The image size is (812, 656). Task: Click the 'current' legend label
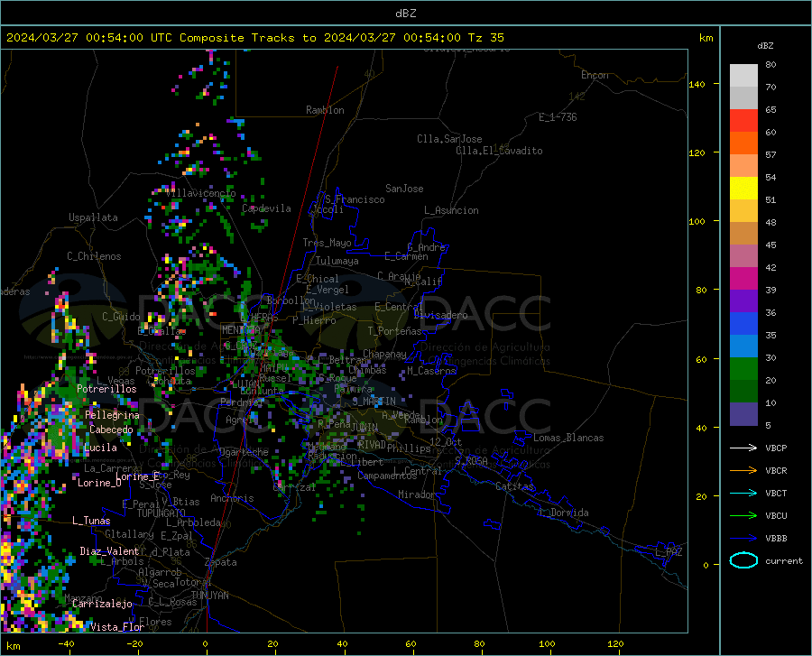tap(784, 560)
